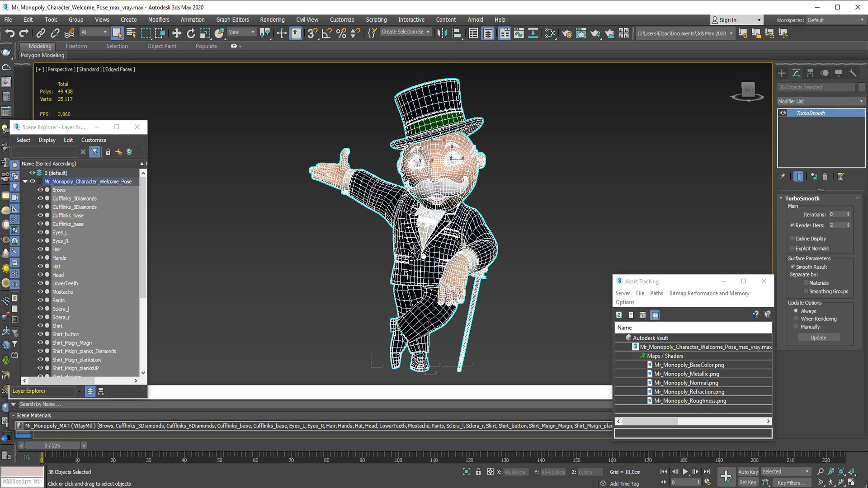Click Remove Modifier trash icon
Image resolution: width=868 pixels, height=488 pixels.
click(825, 177)
